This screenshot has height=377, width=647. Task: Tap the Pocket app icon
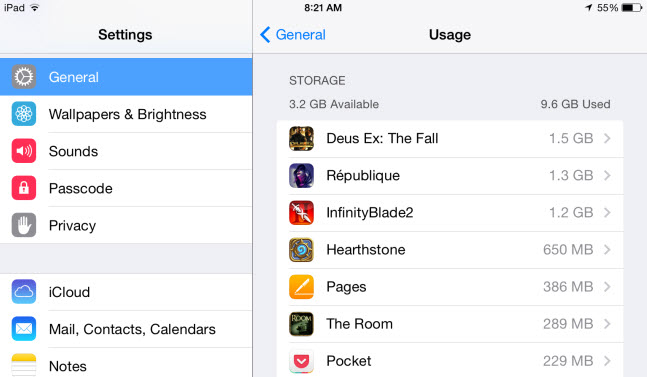coord(301,361)
